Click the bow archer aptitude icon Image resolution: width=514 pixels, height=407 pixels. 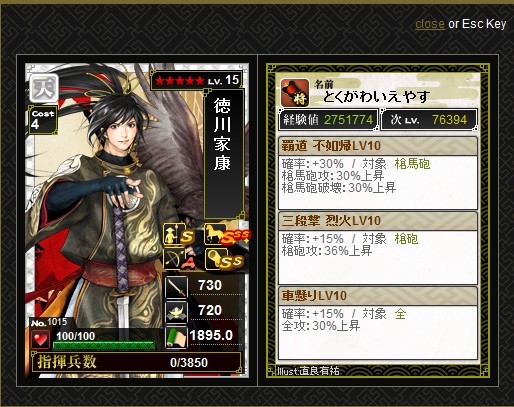[173, 259]
